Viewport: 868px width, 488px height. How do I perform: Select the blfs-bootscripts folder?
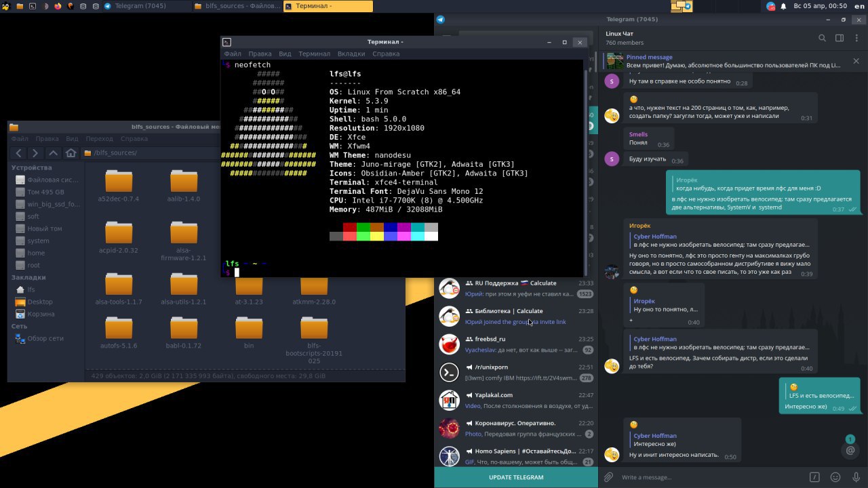[314, 340]
